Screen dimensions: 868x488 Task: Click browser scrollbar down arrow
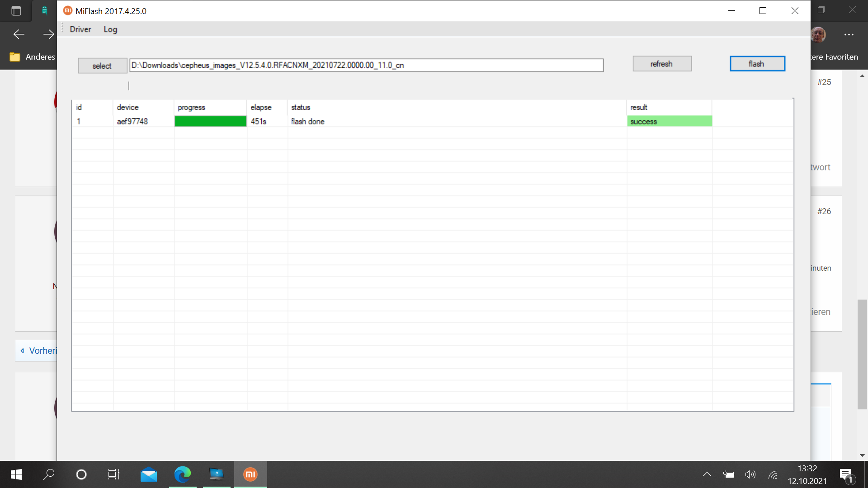click(x=862, y=455)
